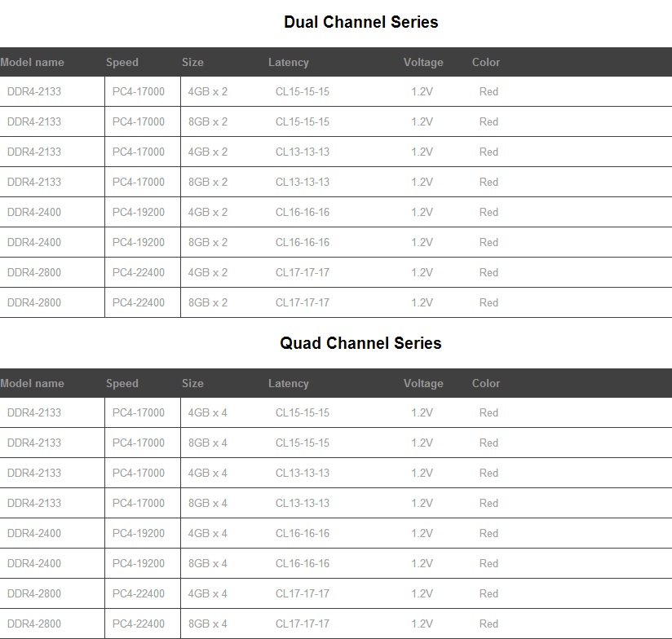Select DDR4-2800 model in the 4GB x 4 row
The width and height of the screenshot is (672, 639).
pos(34,593)
